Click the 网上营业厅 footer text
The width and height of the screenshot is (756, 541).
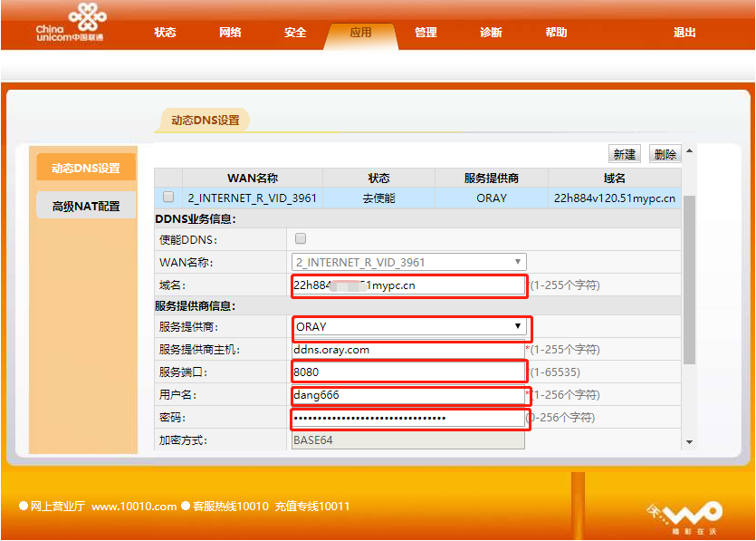click(x=58, y=507)
